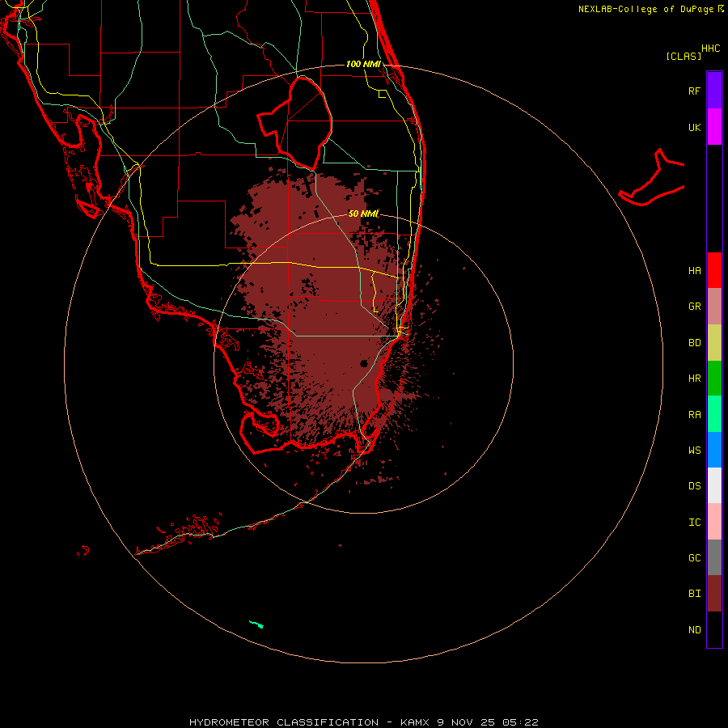Click the HR green legend swatch

(714, 379)
